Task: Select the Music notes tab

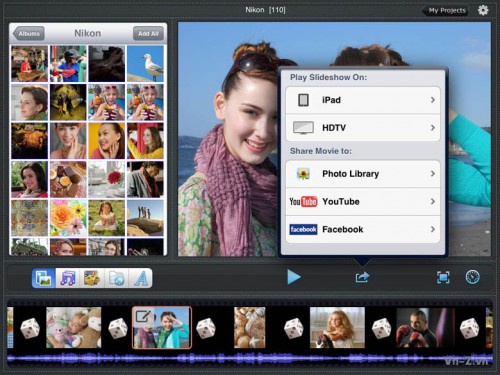Action: [68, 278]
